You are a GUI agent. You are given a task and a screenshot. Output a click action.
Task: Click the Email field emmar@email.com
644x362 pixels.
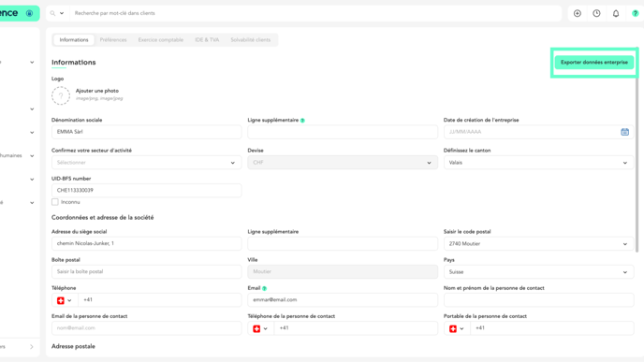[x=343, y=300]
